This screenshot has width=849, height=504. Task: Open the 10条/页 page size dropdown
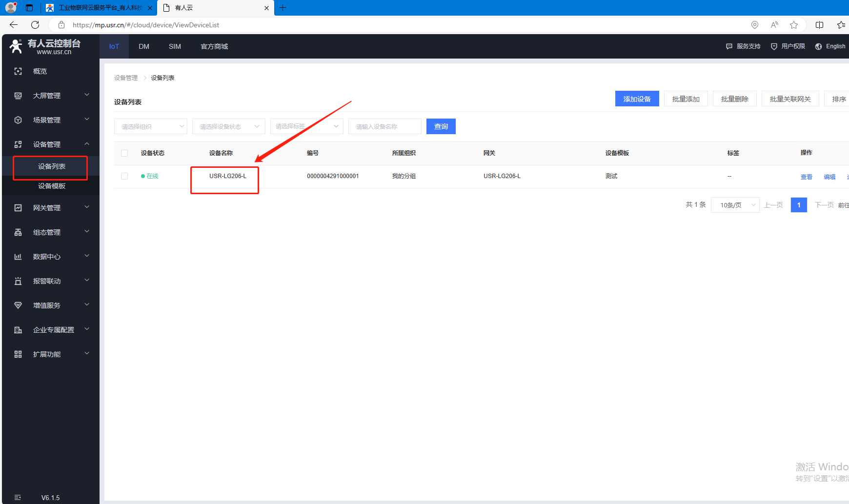(735, 205)
